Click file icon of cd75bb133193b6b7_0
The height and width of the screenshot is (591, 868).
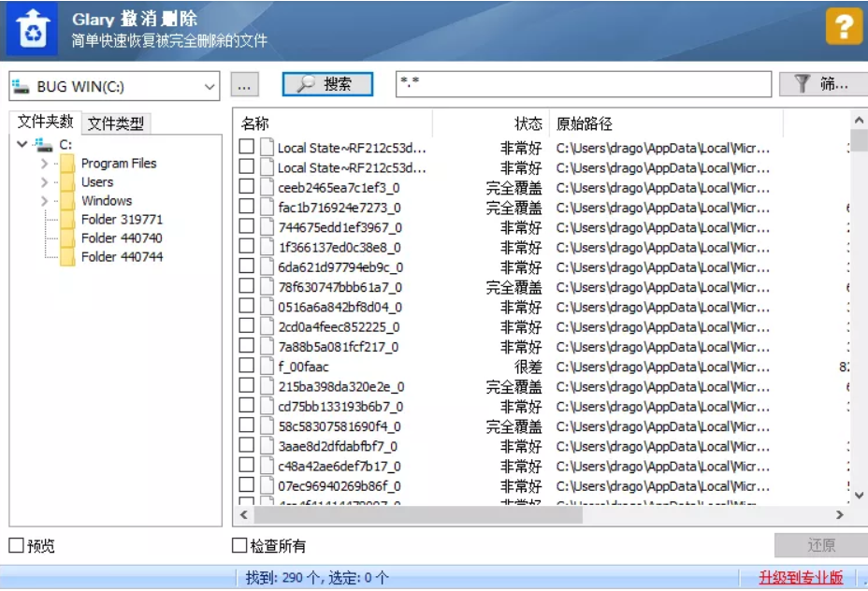pyautogui.click(x=267, y=406)
